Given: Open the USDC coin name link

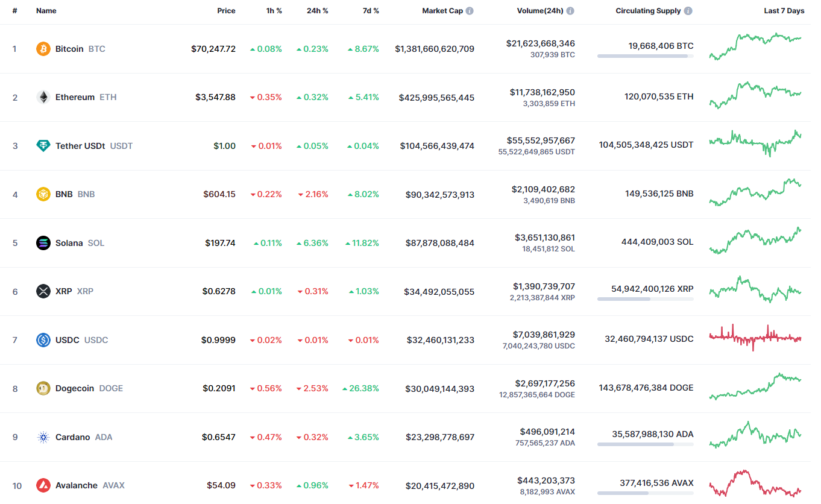Looking at the screenshot, I should pyautogui.click(x=68, y=340).
